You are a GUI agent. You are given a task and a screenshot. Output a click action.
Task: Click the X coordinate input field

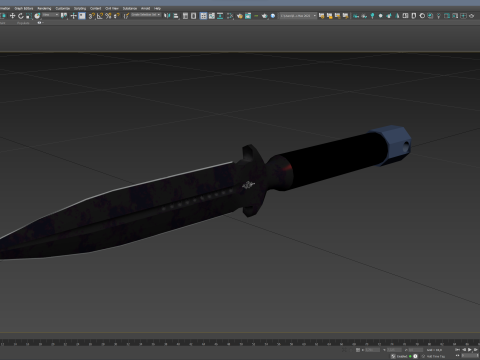pyautogui.click(x=373, y=350)
